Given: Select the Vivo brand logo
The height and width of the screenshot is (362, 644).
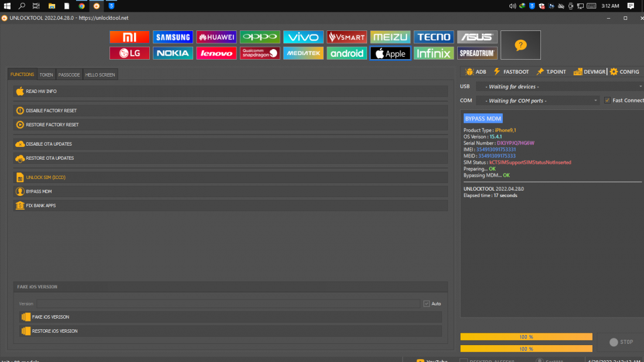Looking at the screenshot, I should 303,37.
